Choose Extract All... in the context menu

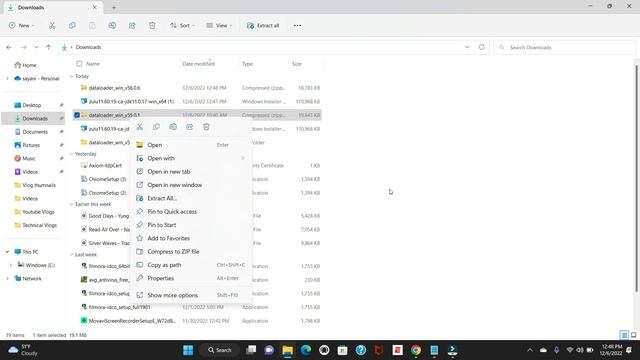(x=191, y=198)
